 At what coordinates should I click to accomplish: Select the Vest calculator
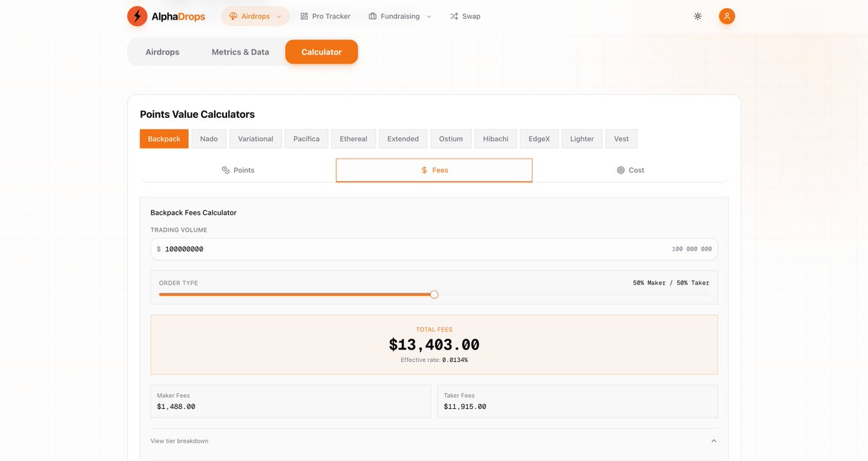point(621,139)
